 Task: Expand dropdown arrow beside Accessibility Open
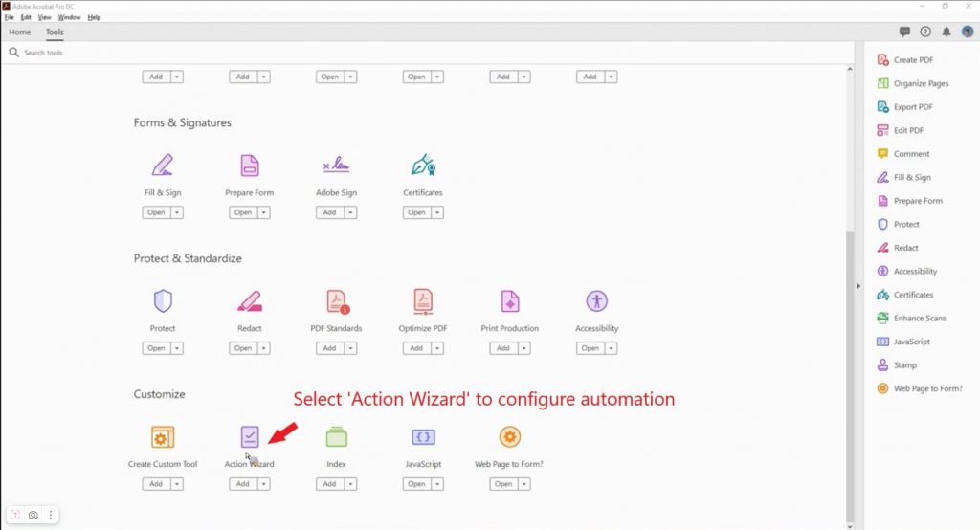click(611, 348)
